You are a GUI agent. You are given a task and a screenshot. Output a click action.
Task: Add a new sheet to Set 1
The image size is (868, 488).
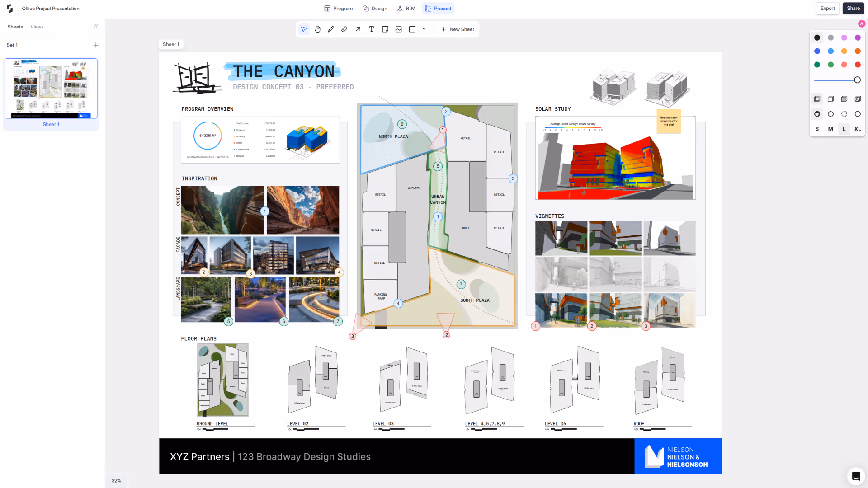[x=96, y=45]
